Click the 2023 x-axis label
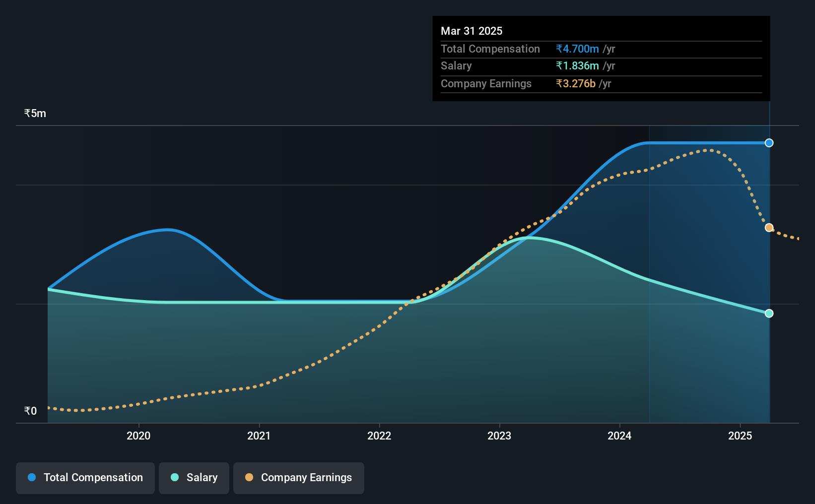Screen dimensions: 815x504 tap(499, 436)
